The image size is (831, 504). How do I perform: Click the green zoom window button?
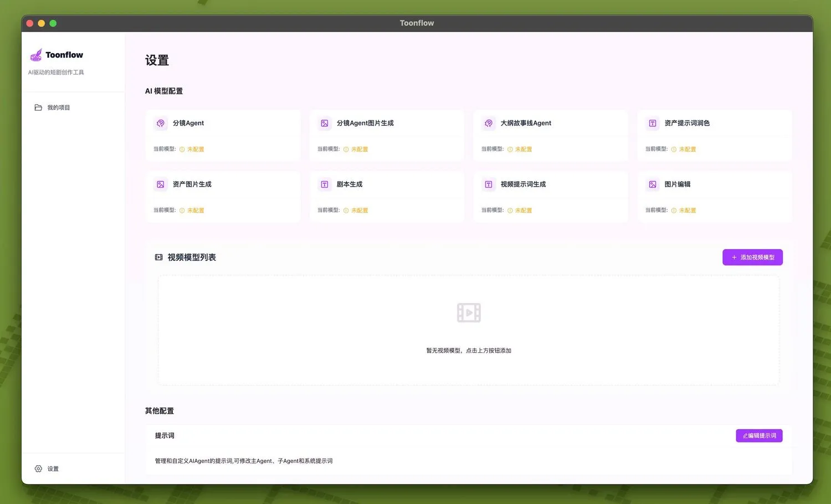point(53,23)
